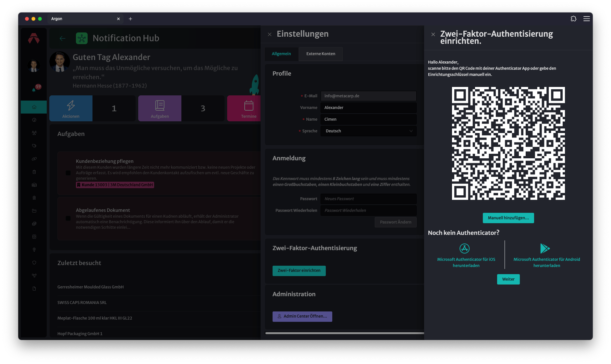The width and height of the screenshot is (611, 364).
Task: Go back with the green arrow
Action: coord(63,38)
